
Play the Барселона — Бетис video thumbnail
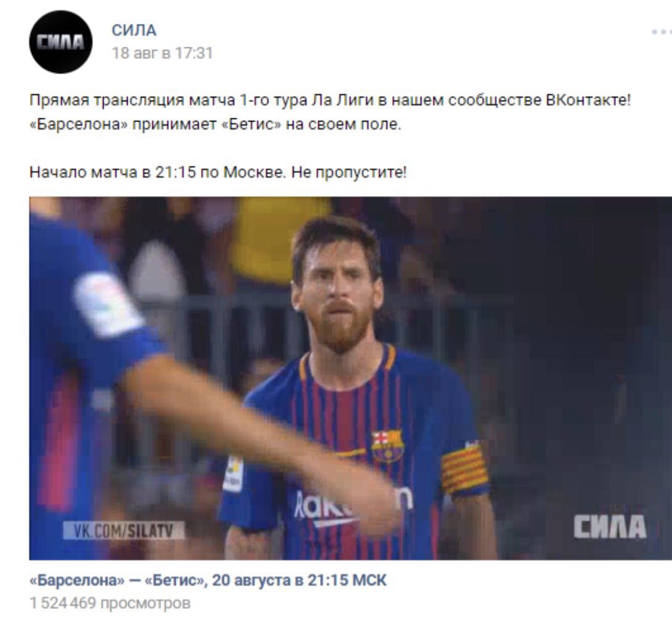pos(351,378)
